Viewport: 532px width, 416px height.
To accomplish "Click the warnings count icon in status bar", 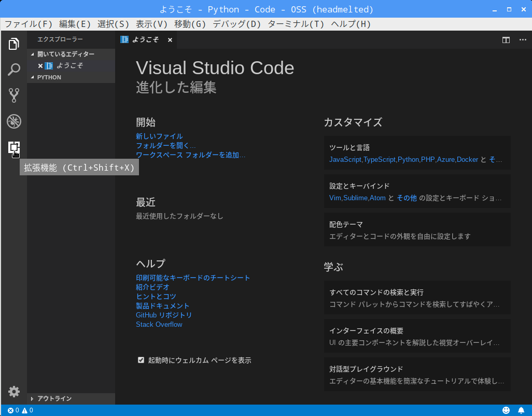I will pyautogui.click(x=25, y=410).
